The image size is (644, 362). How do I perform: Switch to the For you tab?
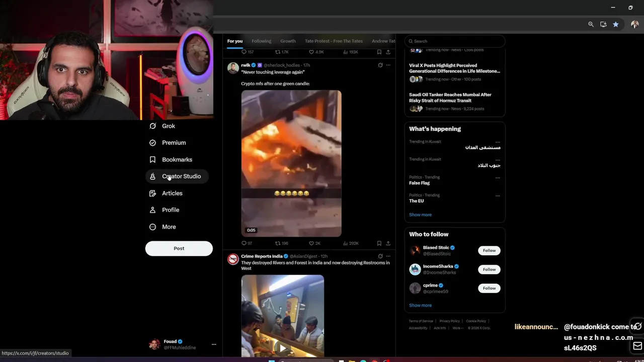234,41
